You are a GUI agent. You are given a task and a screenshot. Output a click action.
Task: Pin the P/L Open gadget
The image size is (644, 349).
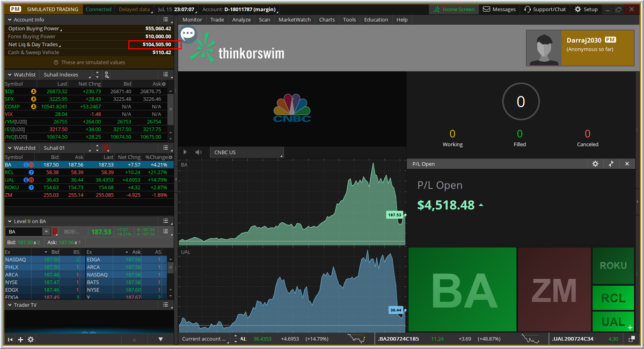611,164
